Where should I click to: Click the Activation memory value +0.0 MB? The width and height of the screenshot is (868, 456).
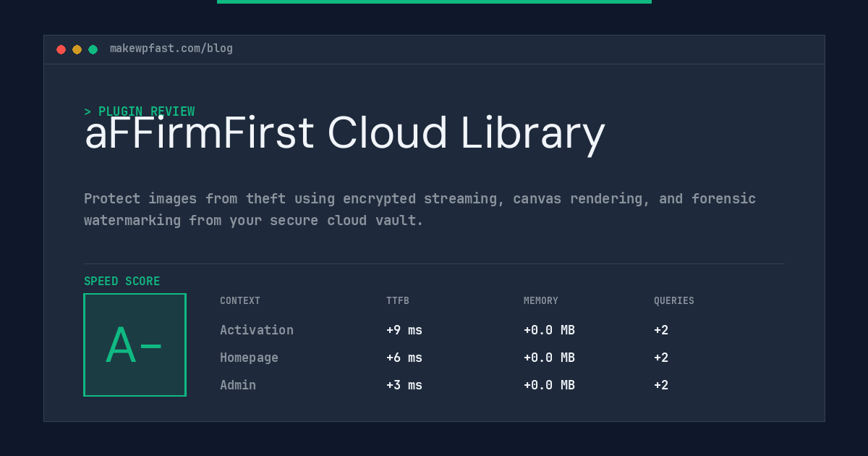(x=549, y=330)
